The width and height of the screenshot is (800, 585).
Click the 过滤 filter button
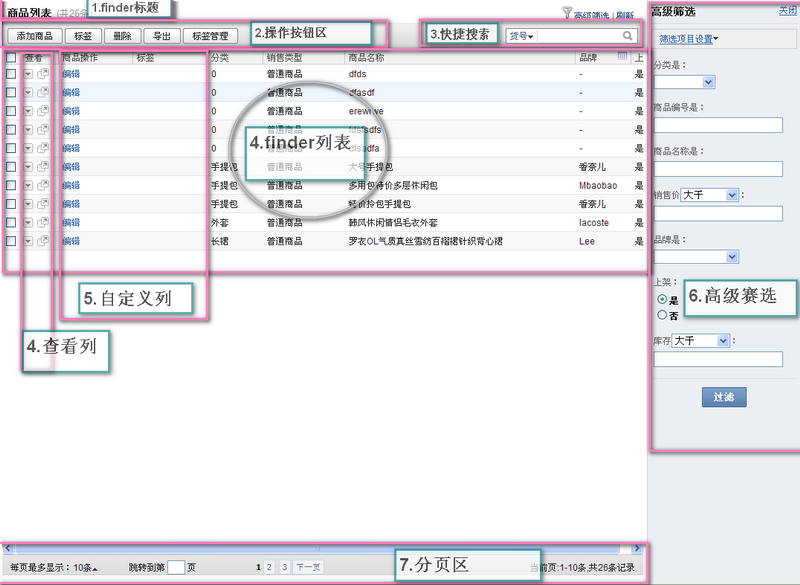click(723, 397)
